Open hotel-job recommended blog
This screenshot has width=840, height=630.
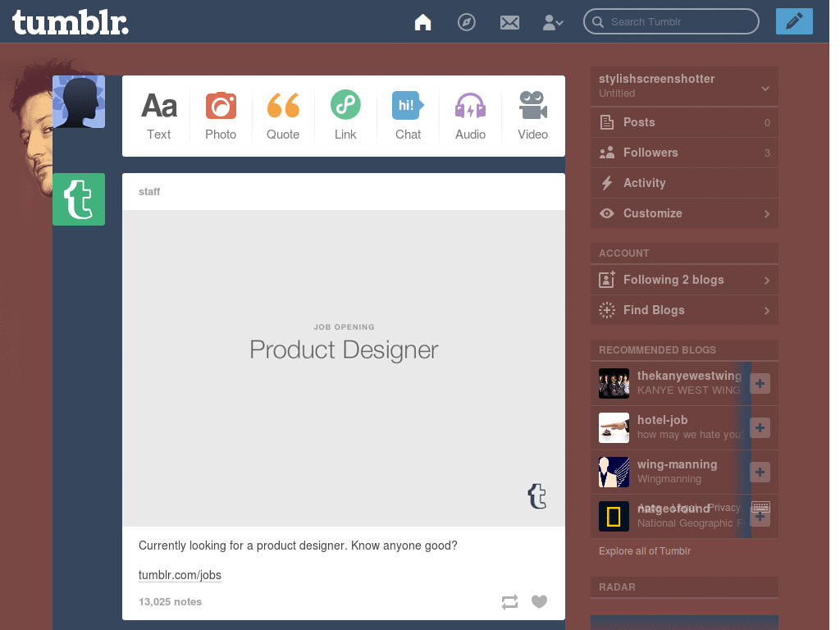click(x=662, y=420)
